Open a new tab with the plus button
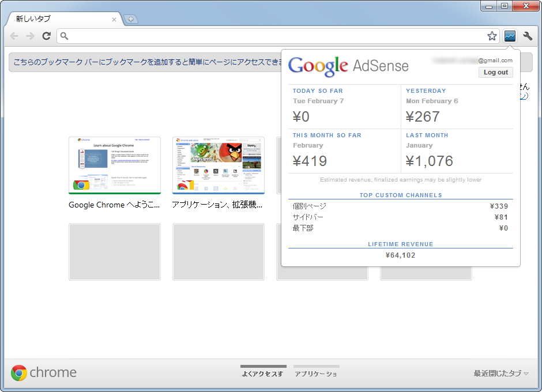This screenshot has height=392, width=542. [x=131, y=19]
